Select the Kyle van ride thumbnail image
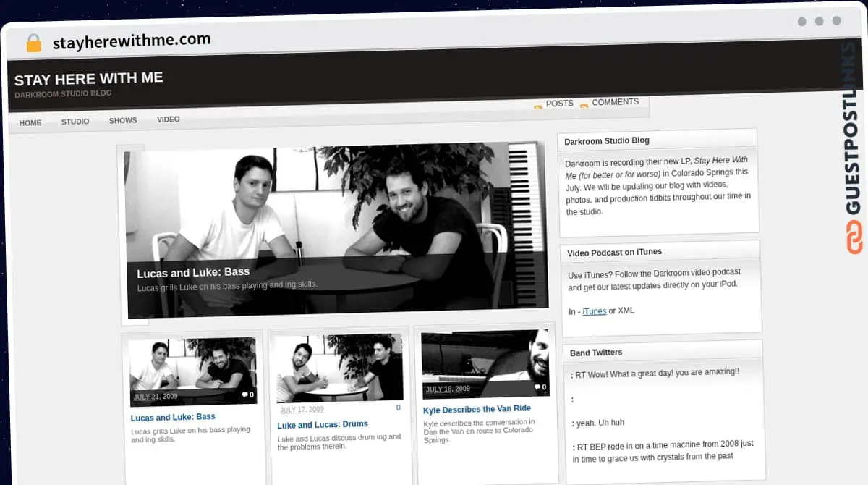 point(485,358)
